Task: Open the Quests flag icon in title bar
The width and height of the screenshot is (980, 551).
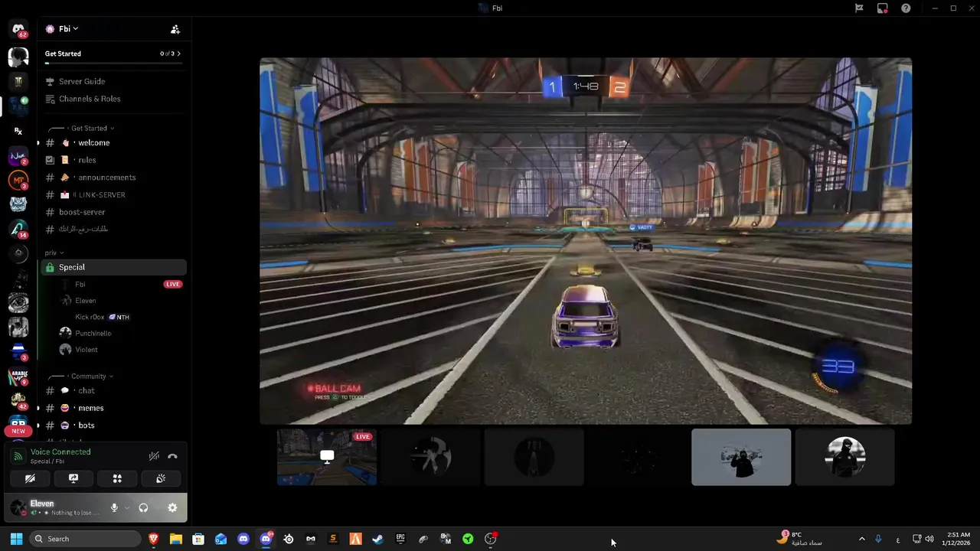Action: point(859,8)
